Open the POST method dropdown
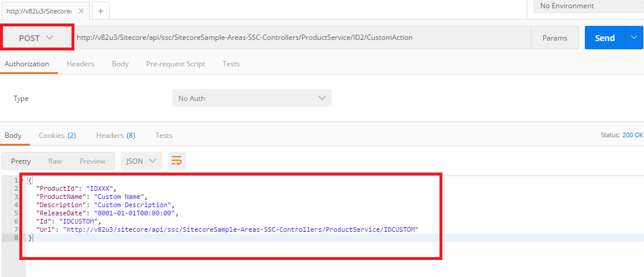The image size is (644, 277). (x=37, y=38)
